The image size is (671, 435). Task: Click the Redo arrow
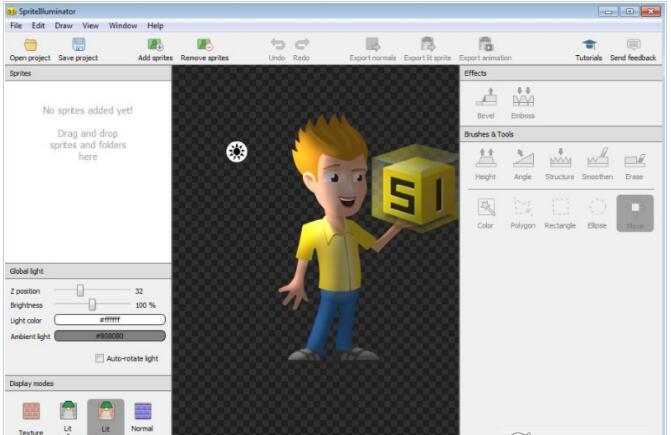302,44
